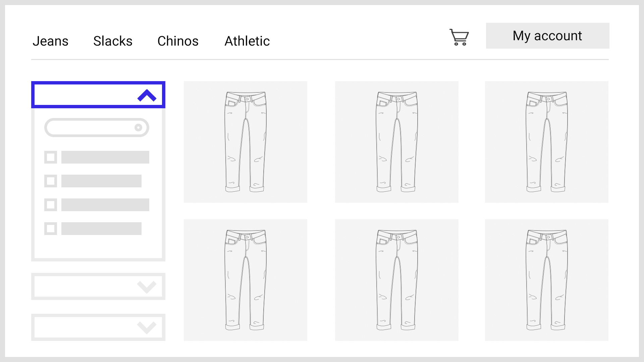The height and width of the screenshot is (362, 644).
Task: Open the shopping cart
Action: click(459, 37)
